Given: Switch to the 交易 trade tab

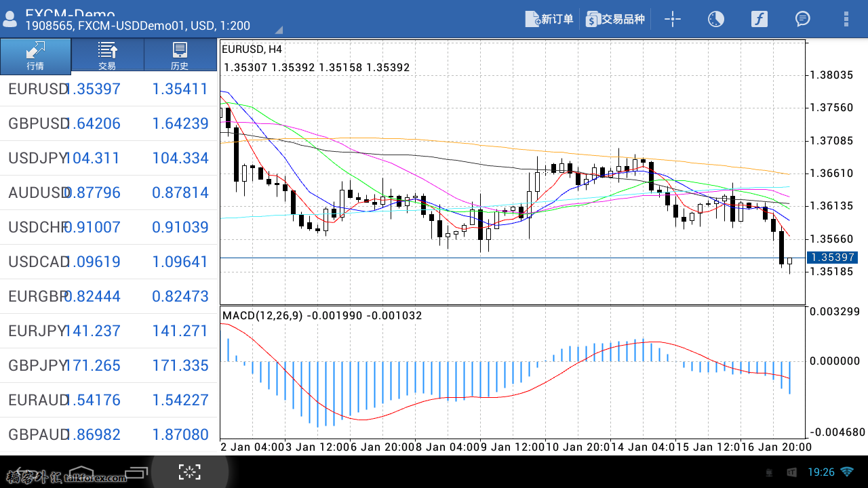Looking at the screenshot, I should (107, 56).
